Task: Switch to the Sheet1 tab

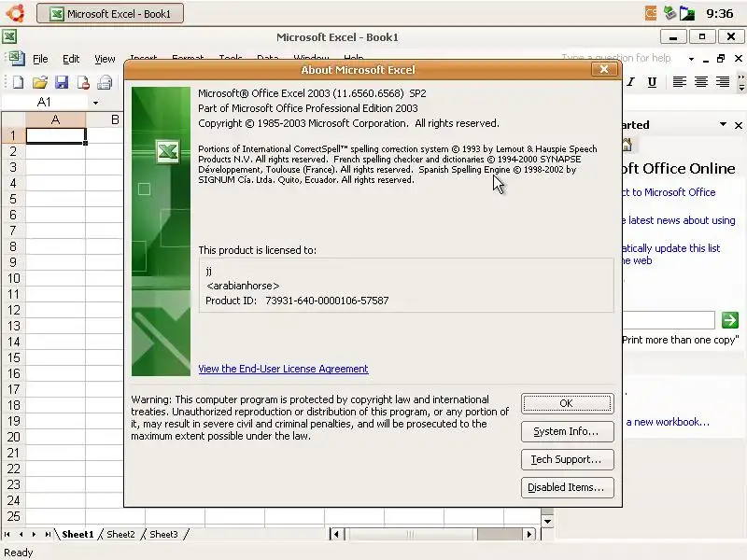Action: coord(78,534)
